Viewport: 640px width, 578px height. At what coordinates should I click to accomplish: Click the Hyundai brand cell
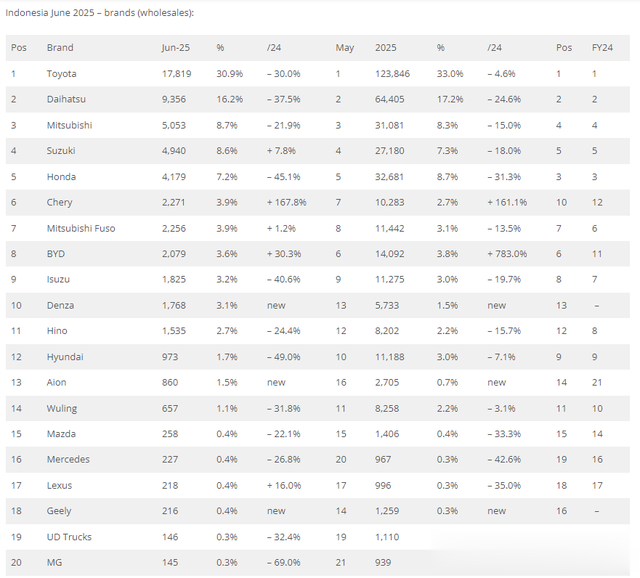[65, 357]
